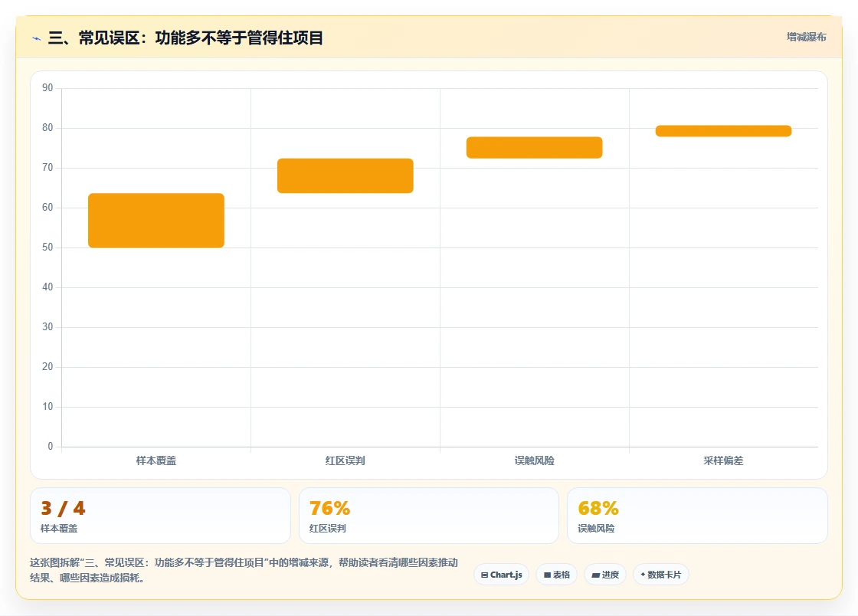The image size is (858, 616).
Task: Click the section title 三、常见误区
Action: pos(185,38)
